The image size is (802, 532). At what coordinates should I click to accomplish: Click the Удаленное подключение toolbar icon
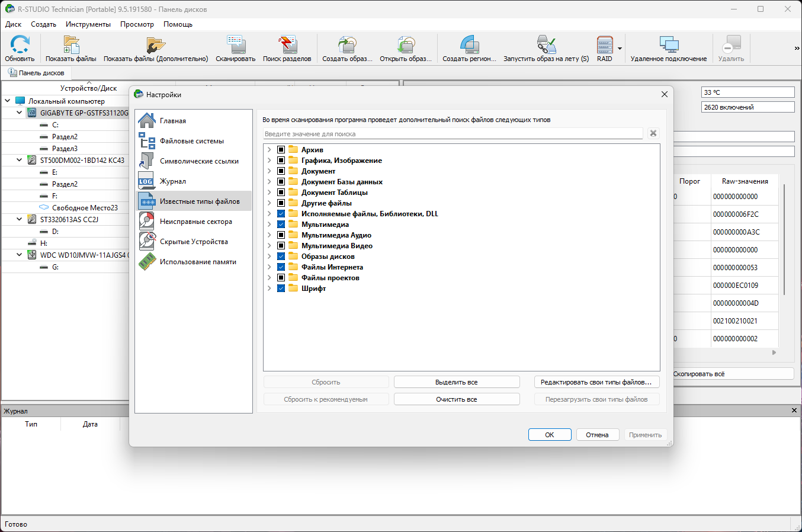pyautogui.click(x=669, y=49)
